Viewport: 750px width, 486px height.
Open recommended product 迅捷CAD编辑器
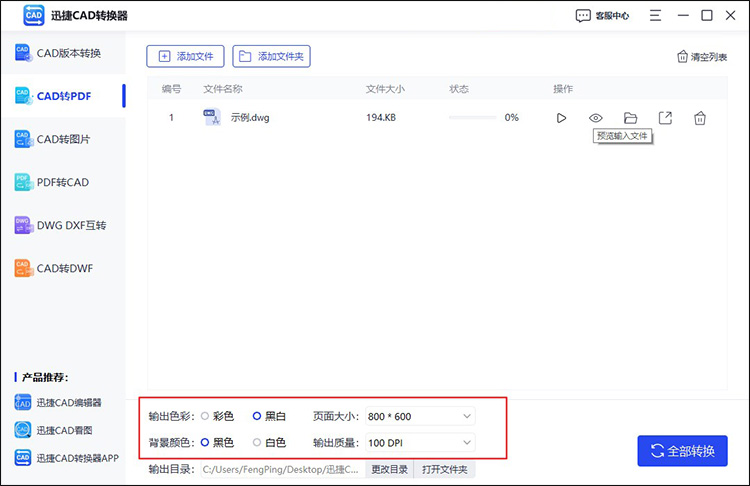[58, 402]
